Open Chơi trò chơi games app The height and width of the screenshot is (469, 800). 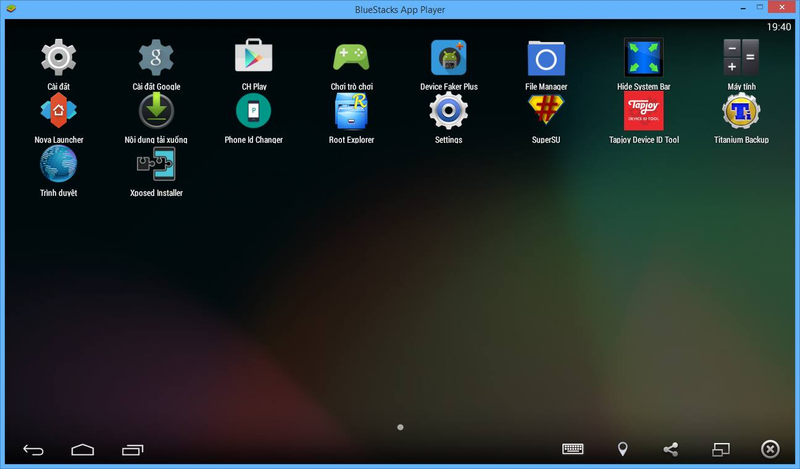pos(351,57)
